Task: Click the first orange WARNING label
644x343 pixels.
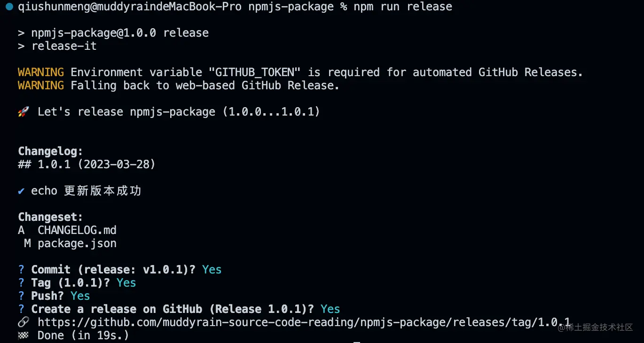Action: coord(41,72)
